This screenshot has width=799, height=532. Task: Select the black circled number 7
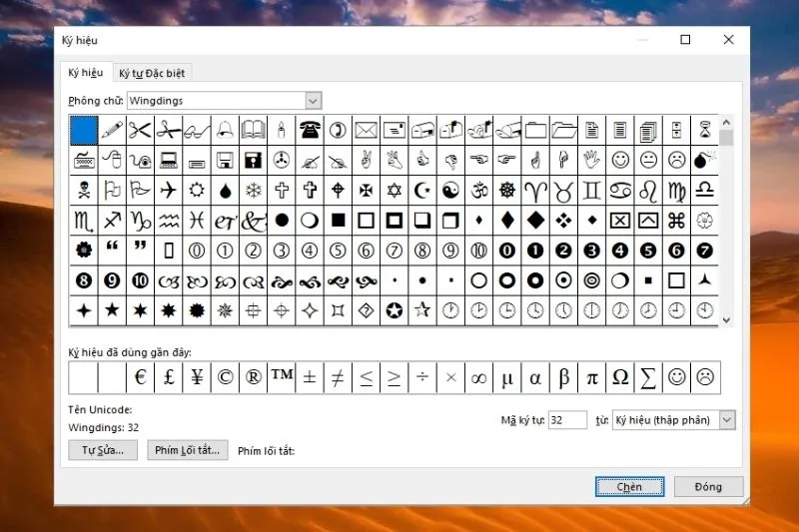[705, 251]
